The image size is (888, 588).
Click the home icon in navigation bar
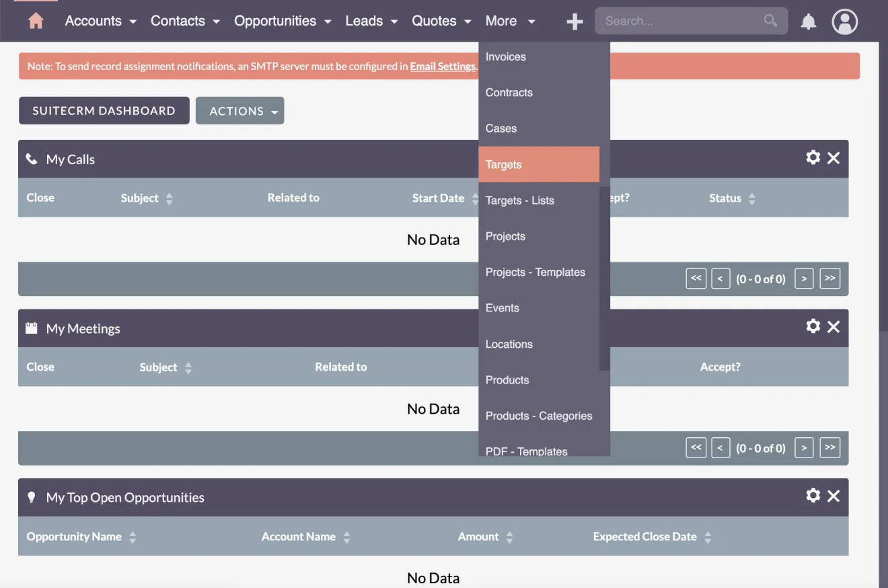click(35, 21)
